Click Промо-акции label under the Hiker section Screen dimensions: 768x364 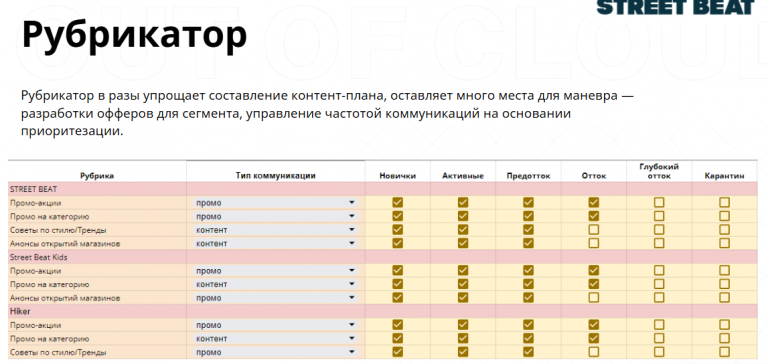[x=35, y=325]
